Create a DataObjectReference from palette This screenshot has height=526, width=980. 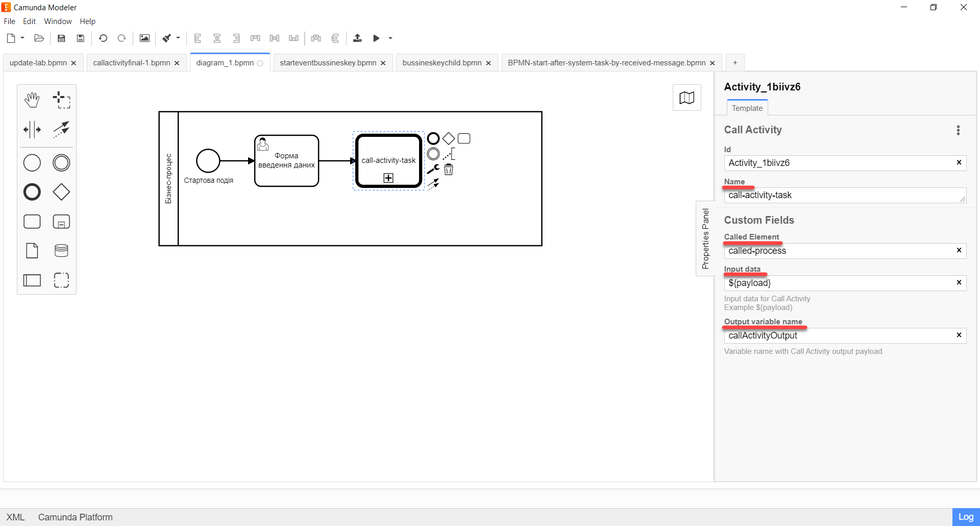tap(32, 251)
